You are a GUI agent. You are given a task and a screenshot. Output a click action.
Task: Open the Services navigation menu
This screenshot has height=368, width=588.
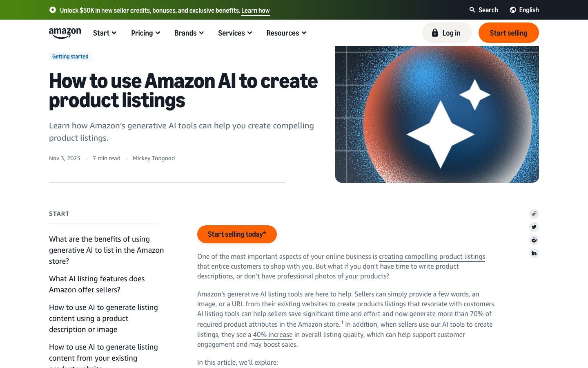pos(235,33)
